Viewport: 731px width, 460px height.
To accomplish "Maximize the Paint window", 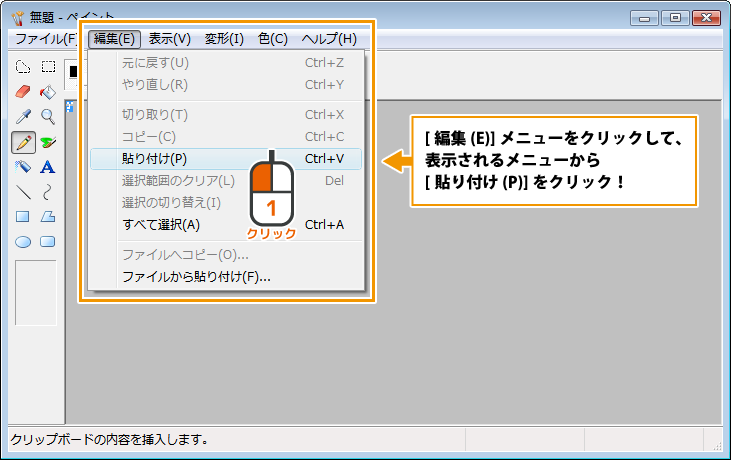I will pos(675,18).
